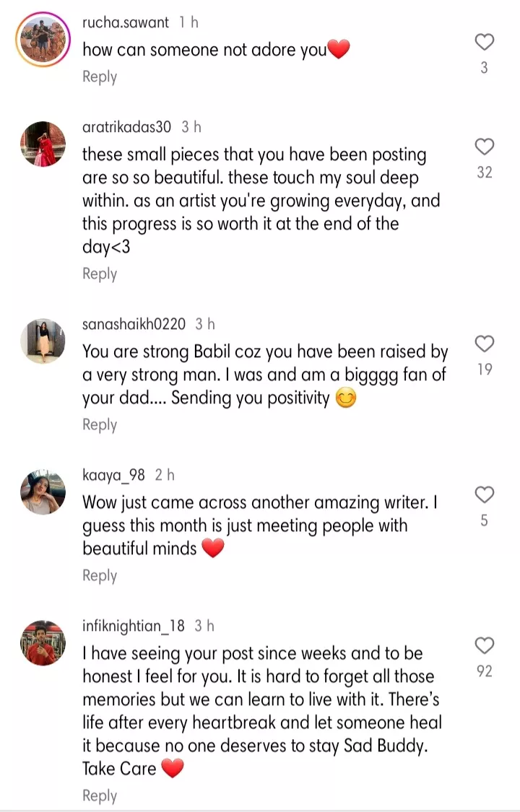The image size is (520, 812).
Task: Reply to infiknightian_18's comment
Action: pos(100,795)
